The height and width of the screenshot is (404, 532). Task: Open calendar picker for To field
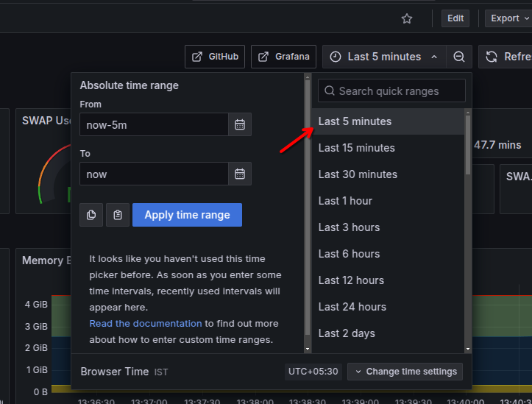(240, 174)
